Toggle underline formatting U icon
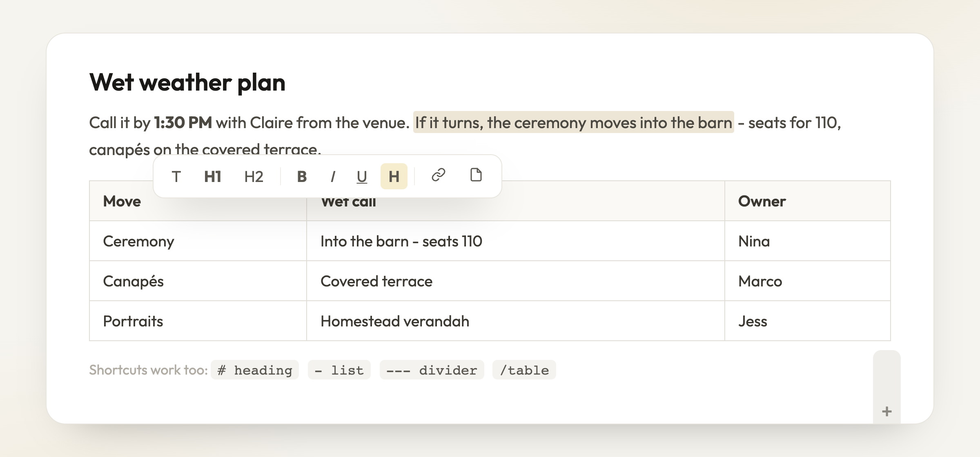980x457 pixels. pos(362,176)
